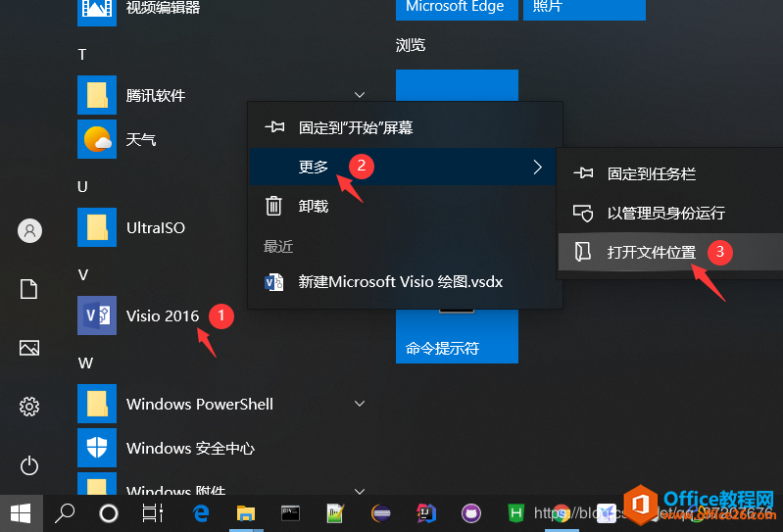The width and height of the screenshot is (783, 532).
Task: Click the letter V group header
Action: [83, 275]
